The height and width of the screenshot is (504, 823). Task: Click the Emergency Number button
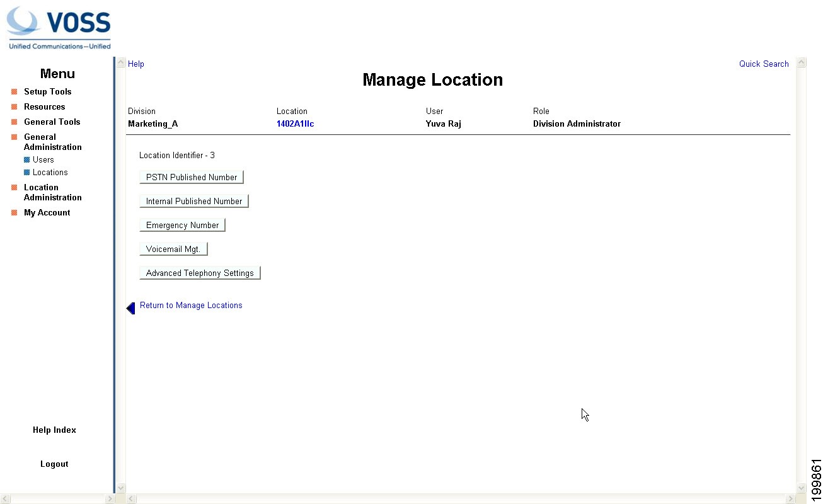(x=183, y=226)
